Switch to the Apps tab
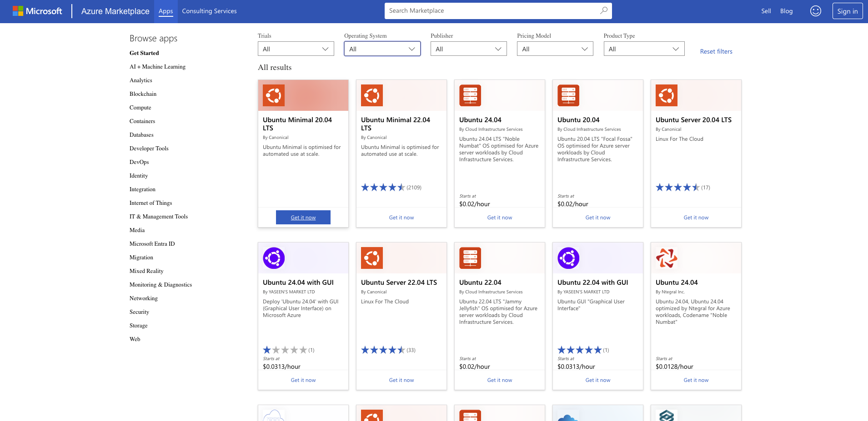Image resolution: width=868 pixels, height=421 pixels. (x=166, y=11)
